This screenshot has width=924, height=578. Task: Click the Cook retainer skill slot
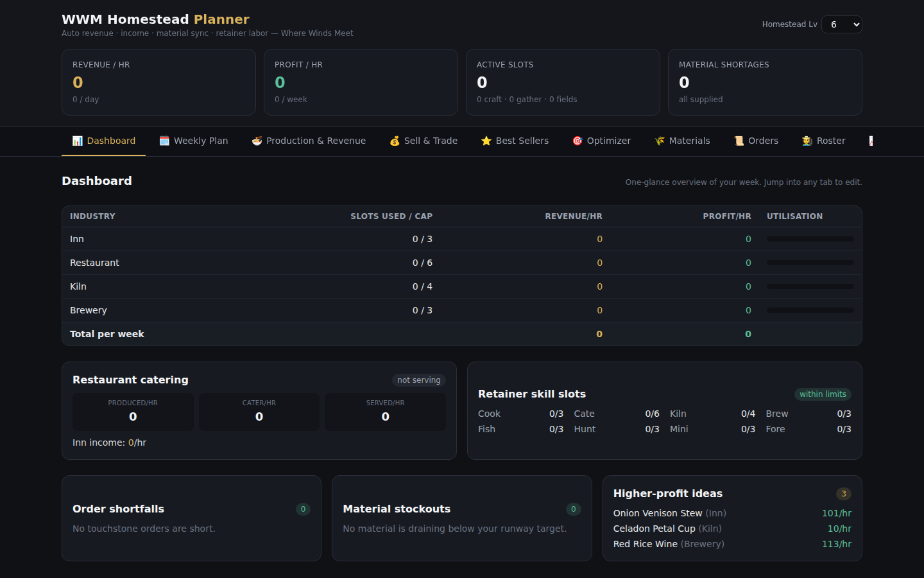click(x=520, y=414)
